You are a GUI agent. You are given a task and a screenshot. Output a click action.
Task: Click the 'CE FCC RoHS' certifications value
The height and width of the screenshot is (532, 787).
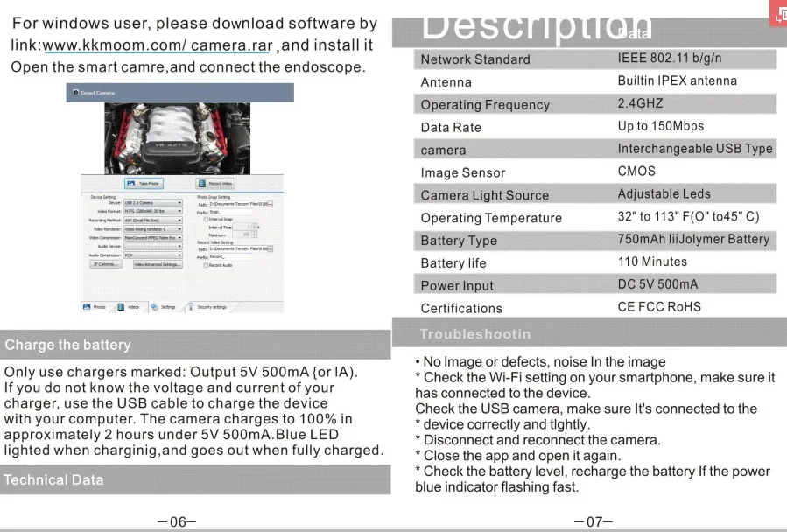[659, 306]
